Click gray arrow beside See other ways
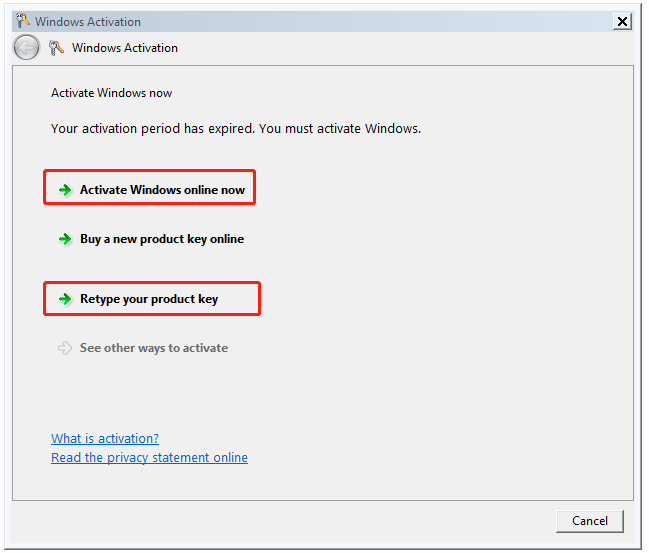Image resolution: width=649 pixels, height=553 pixels. (x=65, y=348)
